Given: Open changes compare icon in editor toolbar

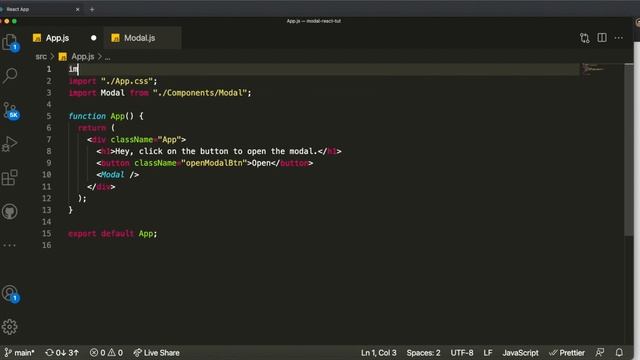Looking at the screenshot, I should 584,38.
